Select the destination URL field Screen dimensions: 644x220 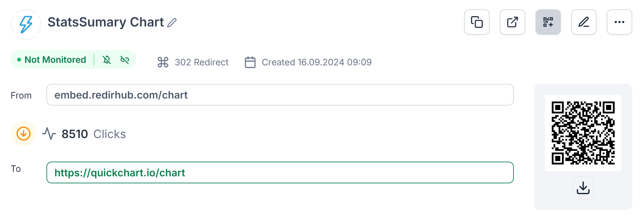click(280, 172)
